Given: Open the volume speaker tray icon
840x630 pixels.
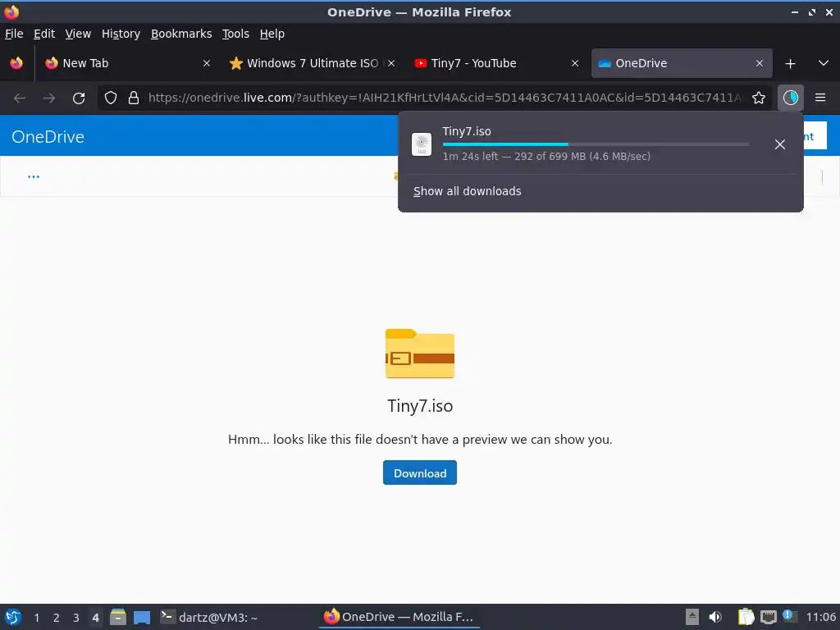Looking at the screenshot, I should click(715, 617).
